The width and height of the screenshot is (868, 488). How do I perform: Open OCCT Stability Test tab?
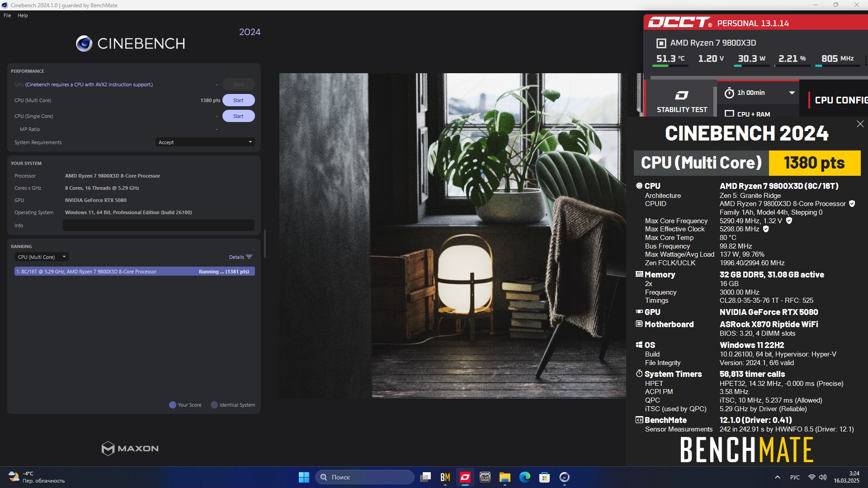681,101
